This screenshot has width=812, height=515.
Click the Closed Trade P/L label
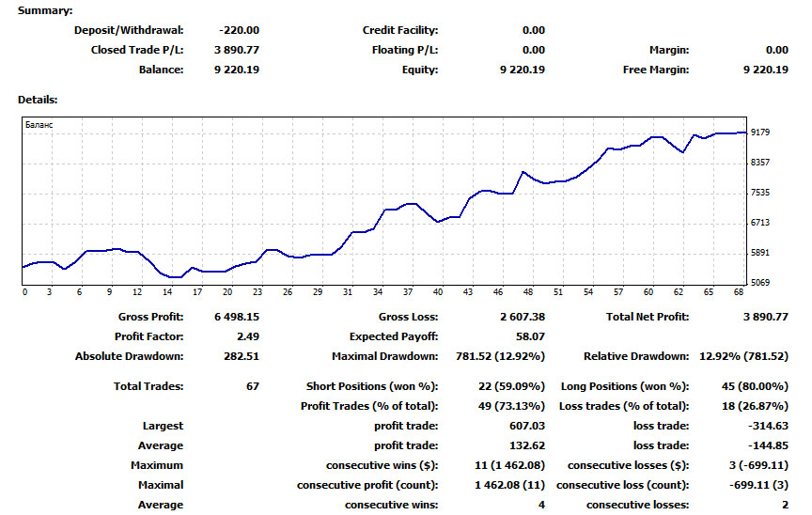coord(137,50)
